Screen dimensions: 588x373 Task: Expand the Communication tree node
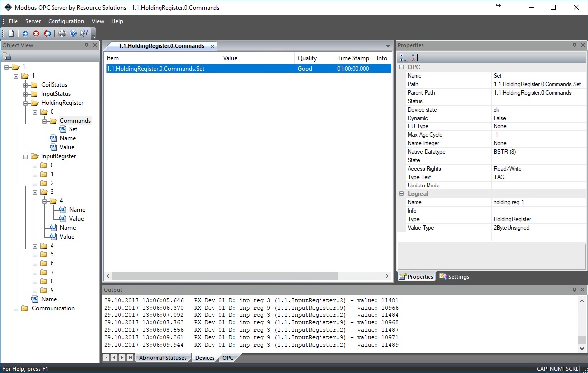[x=16, y=308]
